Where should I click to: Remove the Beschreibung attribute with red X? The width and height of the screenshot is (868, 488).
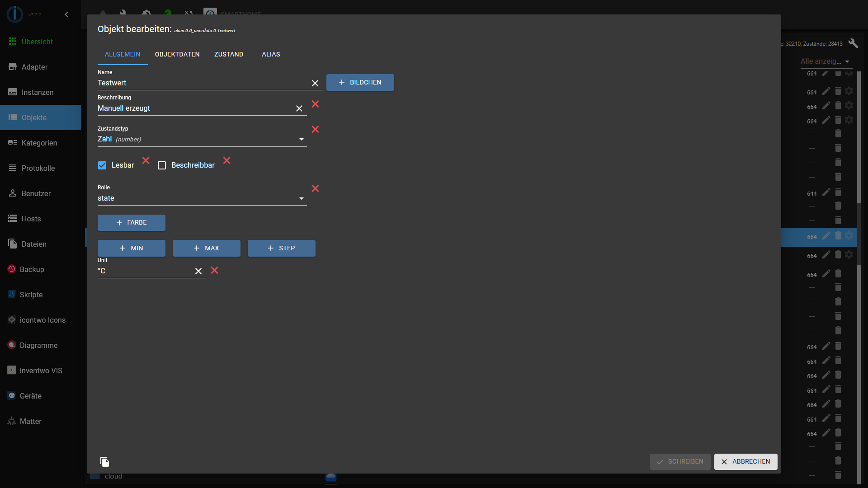316,104
